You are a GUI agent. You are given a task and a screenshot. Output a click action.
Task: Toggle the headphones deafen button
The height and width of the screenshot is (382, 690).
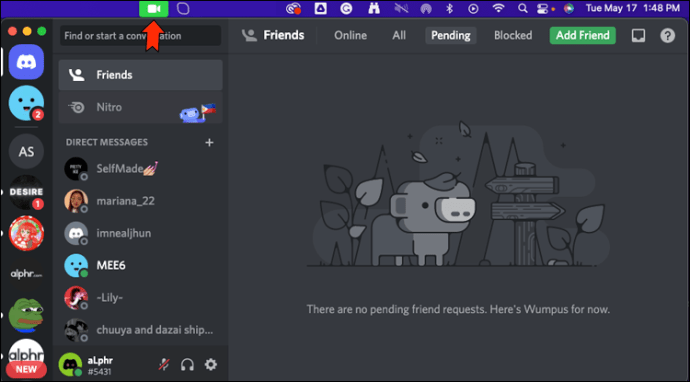[187, 364]
